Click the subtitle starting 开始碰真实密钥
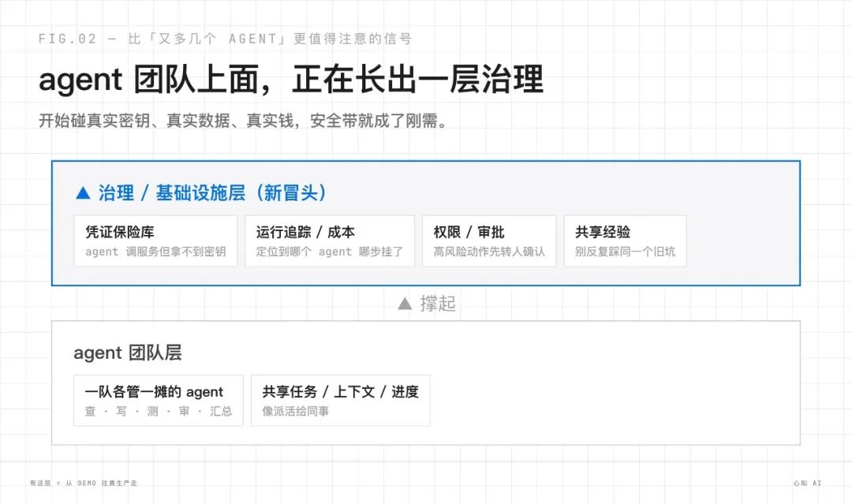852x504 pixels. point(243,121)
